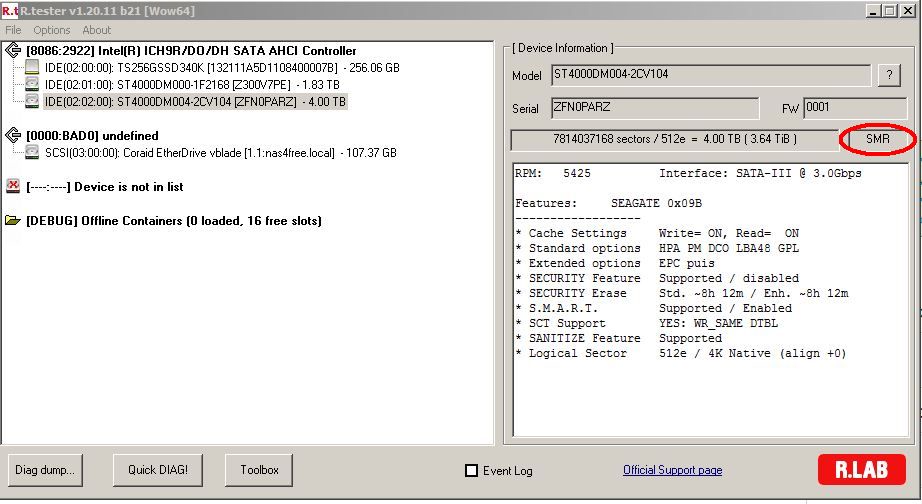Viewport: 922px width, 504px height.
Task: Open the Toolbox button
Action: [259, 470]
